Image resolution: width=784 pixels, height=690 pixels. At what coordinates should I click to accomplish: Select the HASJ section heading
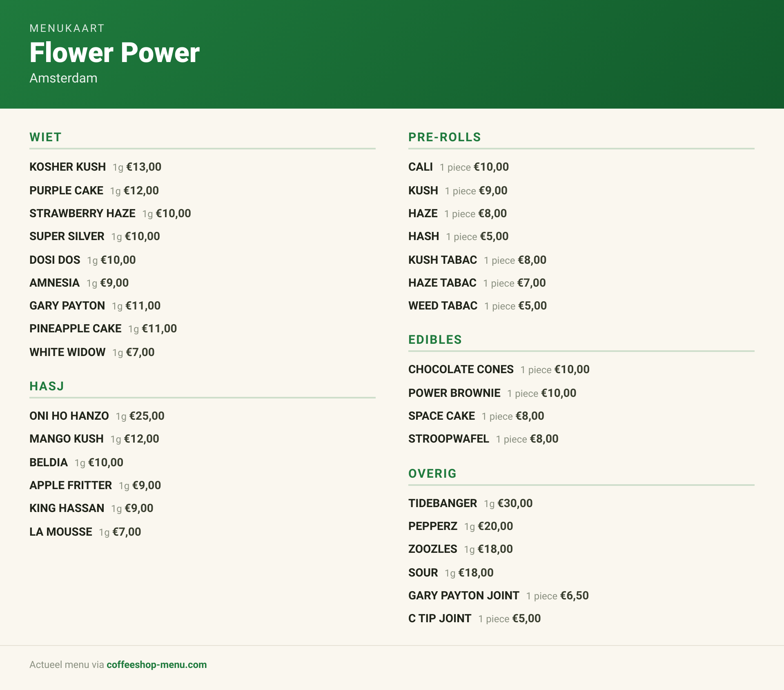pyautogui.click(x=47, y=386)
